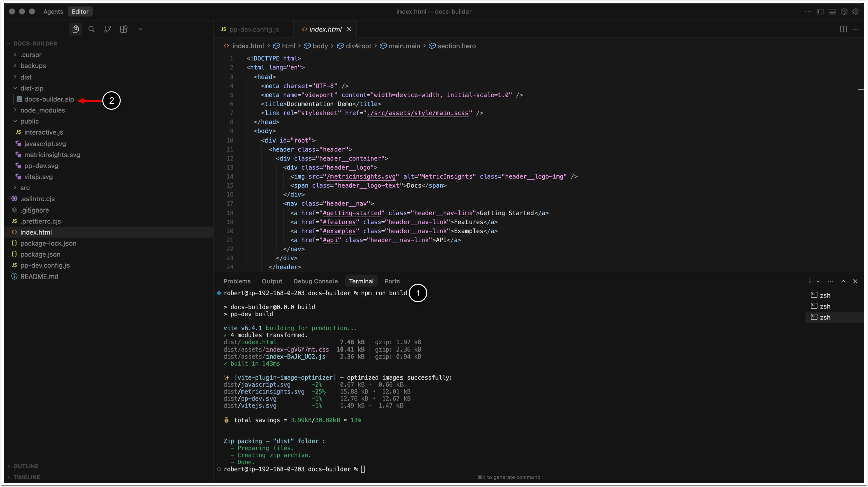Click the plus icon for new terminal
This screenshot has height=487, width=868.
pos(809,281)
